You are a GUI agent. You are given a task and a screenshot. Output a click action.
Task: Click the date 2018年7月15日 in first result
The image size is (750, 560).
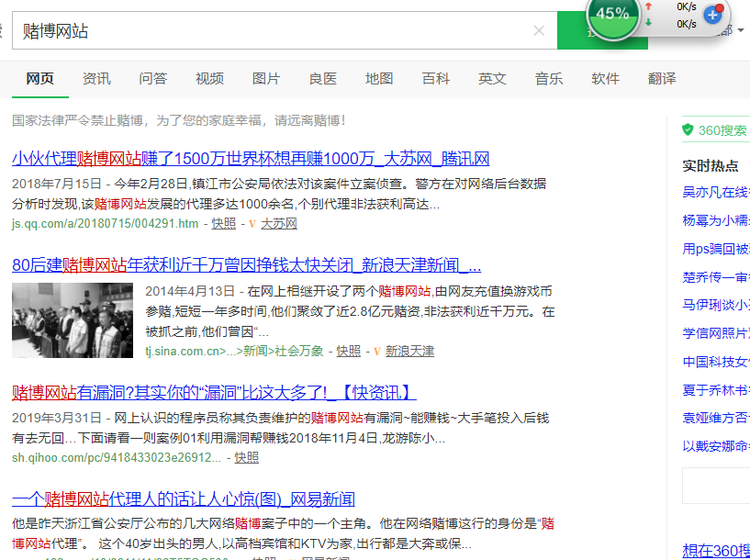click(56, 184)
